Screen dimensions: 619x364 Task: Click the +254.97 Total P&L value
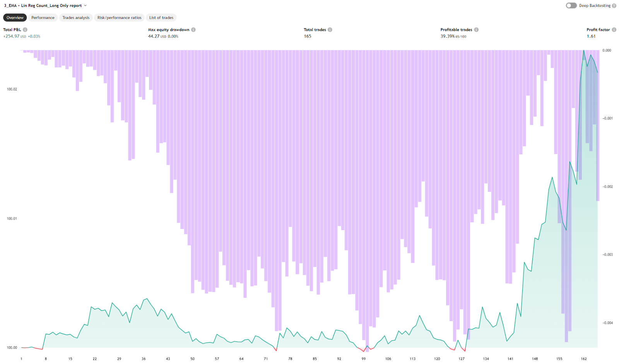pyautogui.click(x=11, y=36)
